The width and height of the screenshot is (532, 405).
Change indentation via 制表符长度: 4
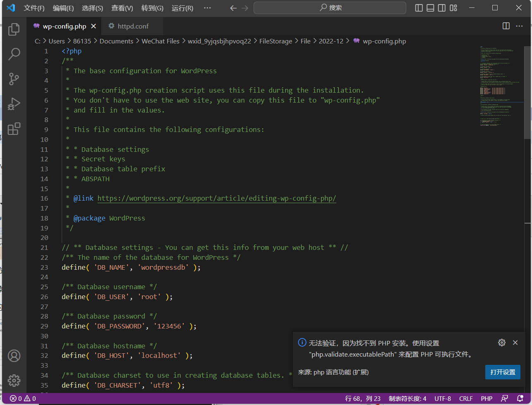407,399
